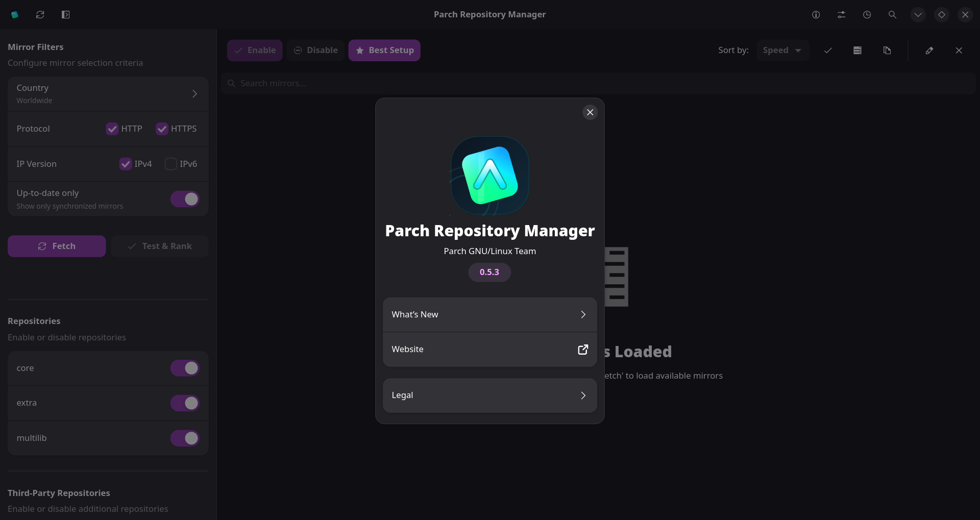Check the IPv6 checkbox
The image size is (980, 520).
pyautogui.click(x=171, y=164)
